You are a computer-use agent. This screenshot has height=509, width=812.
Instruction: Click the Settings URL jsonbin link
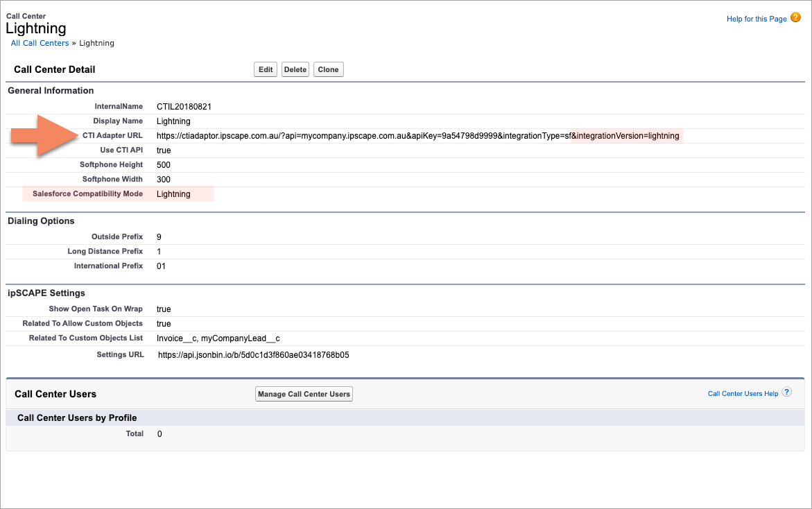252,354
